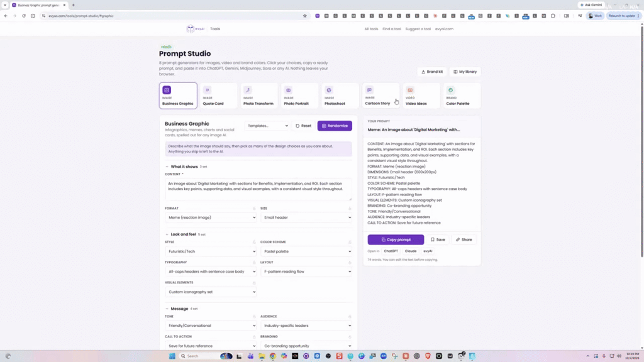Toggle the lock beside the Tone label
Image resolution: width=644 pixels, height=362 pixels.
[x=254, y=317]
